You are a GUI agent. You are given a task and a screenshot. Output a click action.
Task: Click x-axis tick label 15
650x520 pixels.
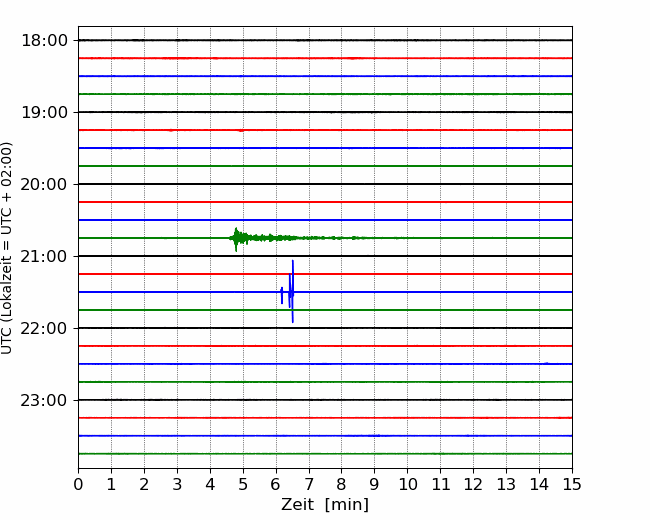pos(572,484)
